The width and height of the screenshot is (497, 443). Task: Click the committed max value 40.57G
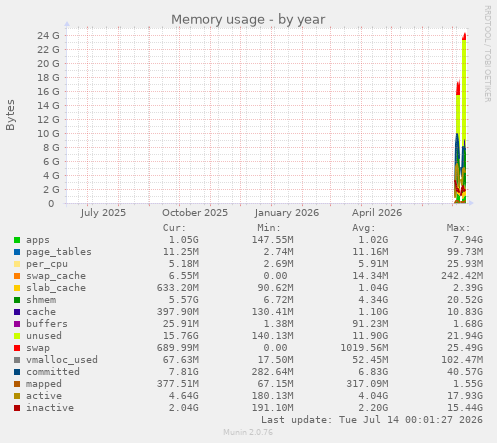465,372
